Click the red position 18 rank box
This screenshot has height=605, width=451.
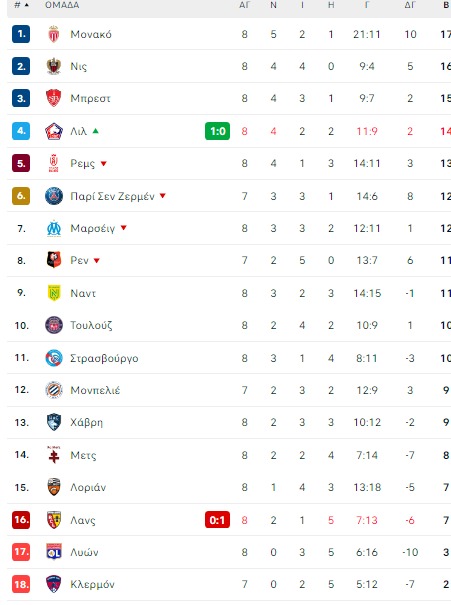(21, 585)
